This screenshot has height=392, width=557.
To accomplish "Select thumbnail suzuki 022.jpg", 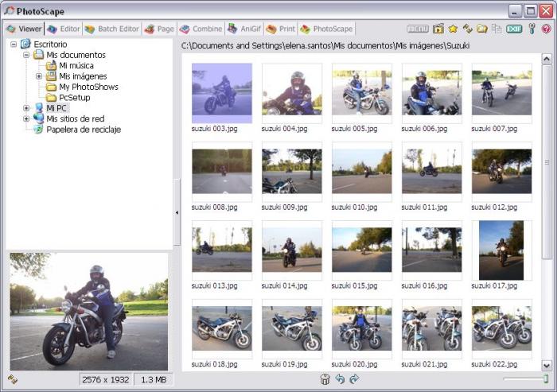I will point(501,329).
